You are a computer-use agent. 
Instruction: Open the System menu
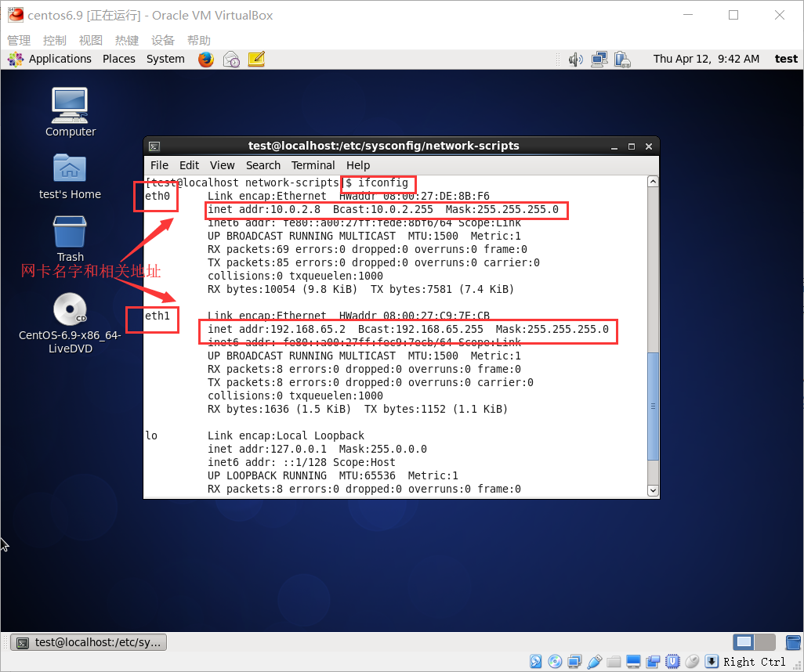165,59
